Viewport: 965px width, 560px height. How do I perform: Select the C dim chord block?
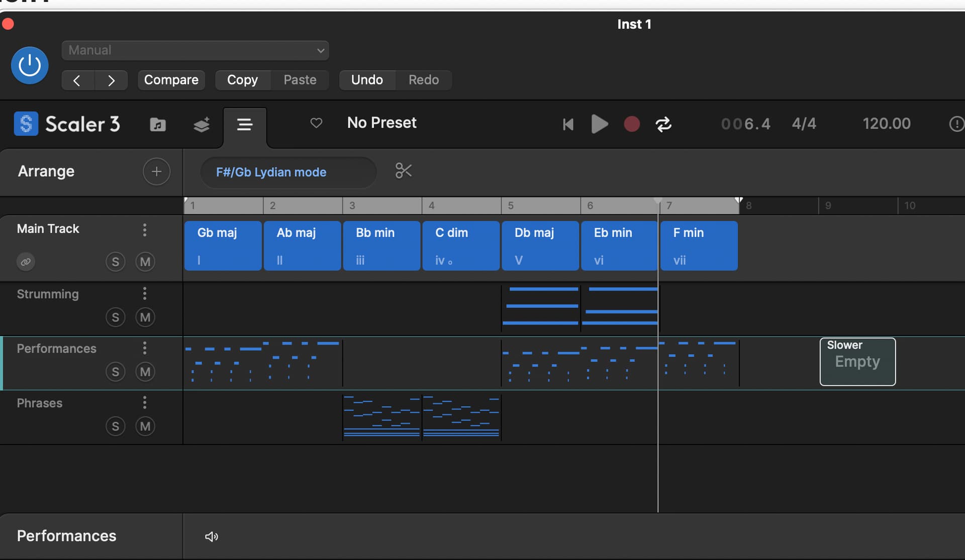point(461,246)
